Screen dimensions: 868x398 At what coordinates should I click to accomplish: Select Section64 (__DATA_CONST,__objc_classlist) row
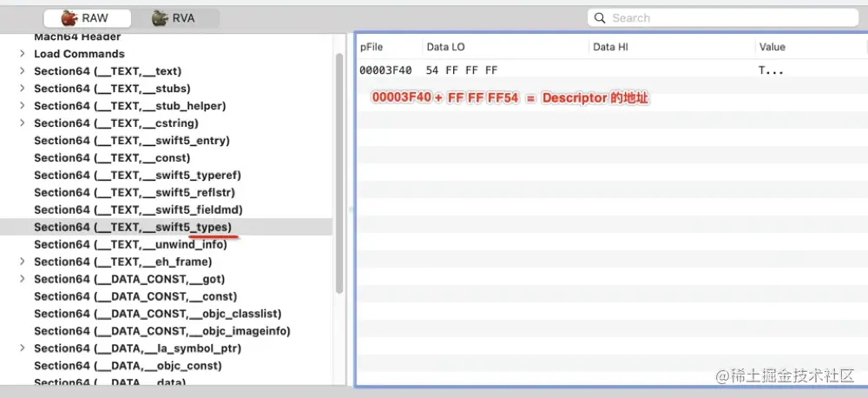[x=166, y=314]
